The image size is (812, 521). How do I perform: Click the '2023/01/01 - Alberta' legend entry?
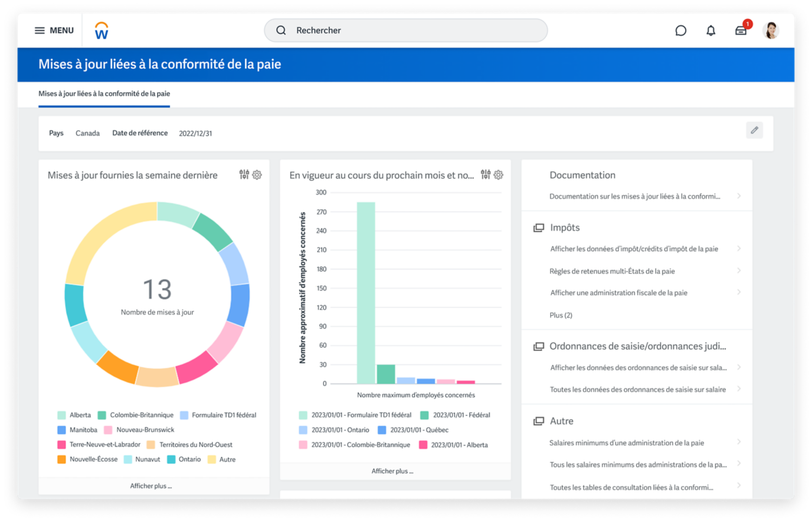coord(454,445)
